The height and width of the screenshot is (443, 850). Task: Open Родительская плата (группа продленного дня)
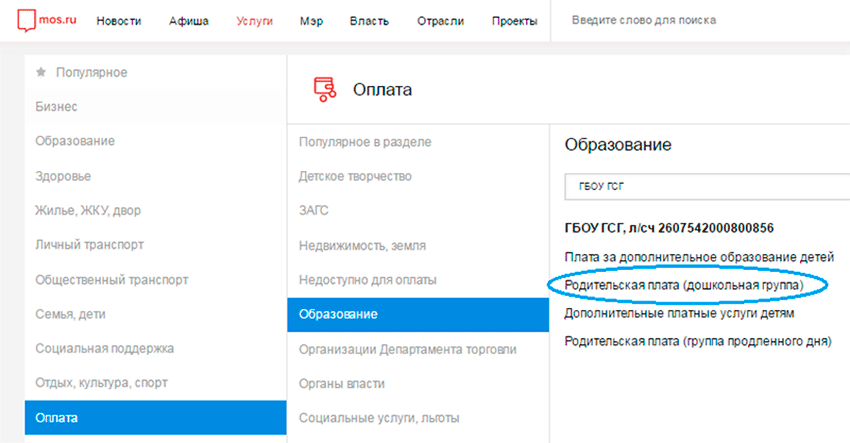(x=698, y=342)
